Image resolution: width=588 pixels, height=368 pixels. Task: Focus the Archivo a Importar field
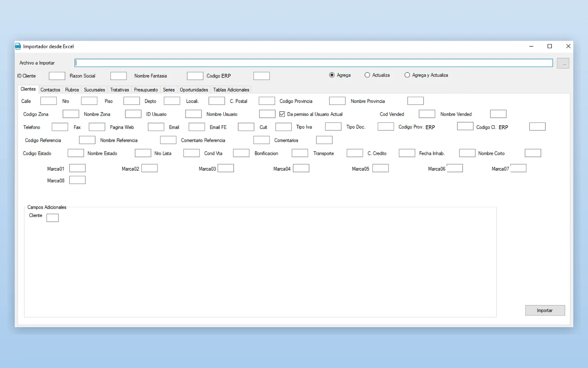pyautogui.click(x=313, y=63)
